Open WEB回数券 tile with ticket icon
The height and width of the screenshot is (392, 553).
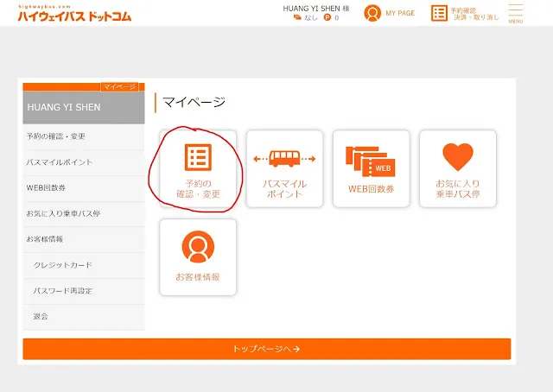pos(371,168)
